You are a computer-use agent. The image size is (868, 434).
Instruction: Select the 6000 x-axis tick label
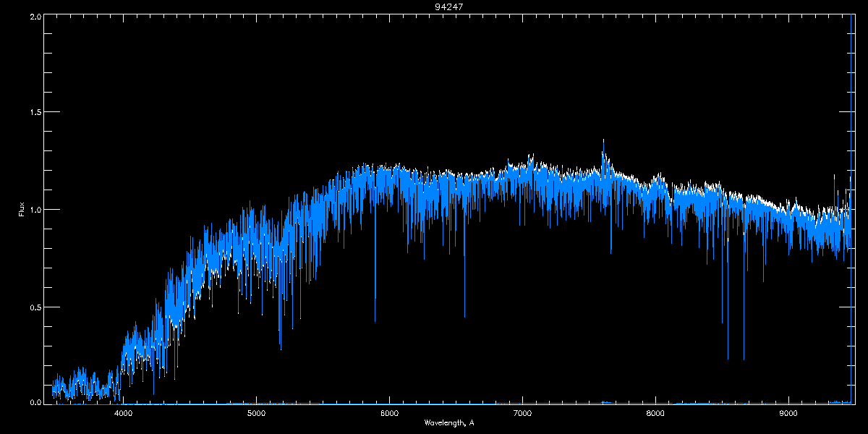(389, 414)
